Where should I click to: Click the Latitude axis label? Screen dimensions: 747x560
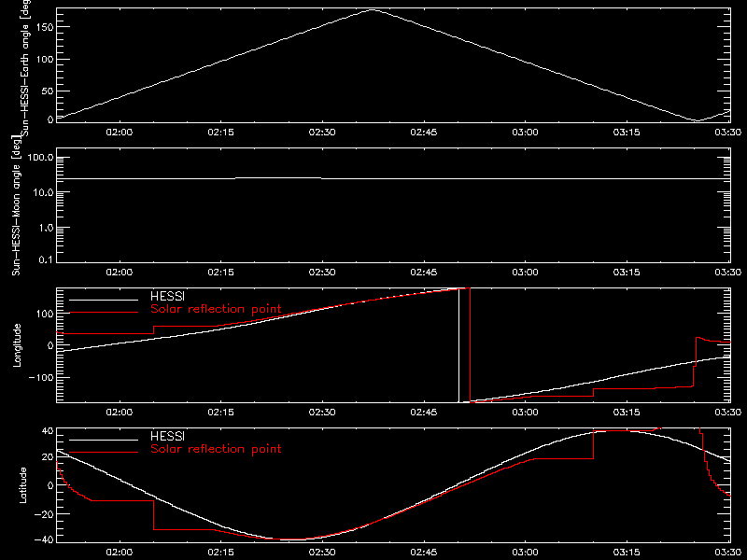tap(22, 484)
